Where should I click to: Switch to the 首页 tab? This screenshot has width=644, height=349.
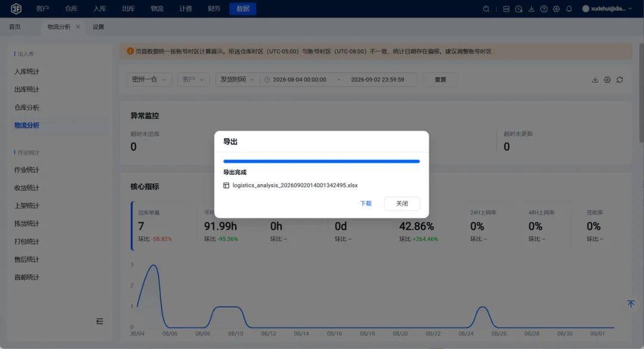pyautogui.click(x=15, y=27)
